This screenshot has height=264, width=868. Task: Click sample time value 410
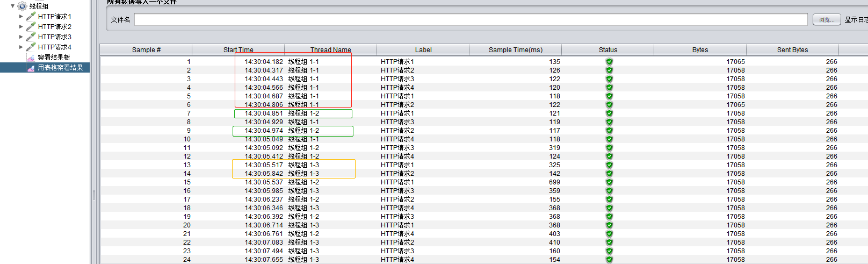[554, 242]
